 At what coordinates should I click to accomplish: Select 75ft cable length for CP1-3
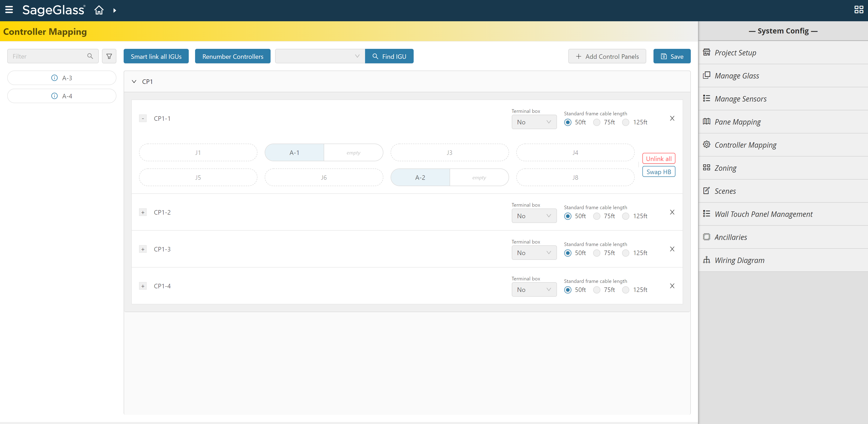coord(597,253)
